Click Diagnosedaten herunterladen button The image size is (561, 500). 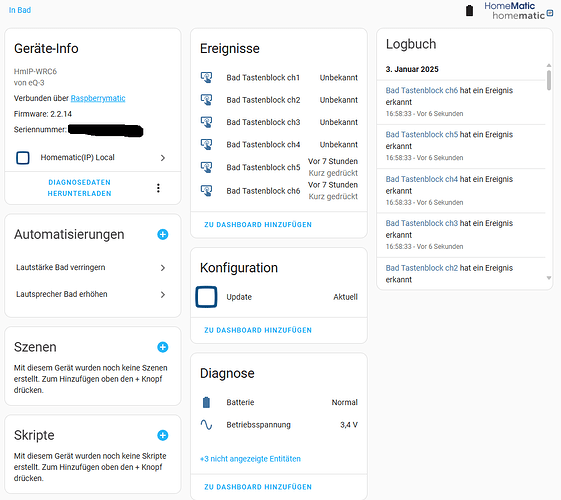(79, 188)
